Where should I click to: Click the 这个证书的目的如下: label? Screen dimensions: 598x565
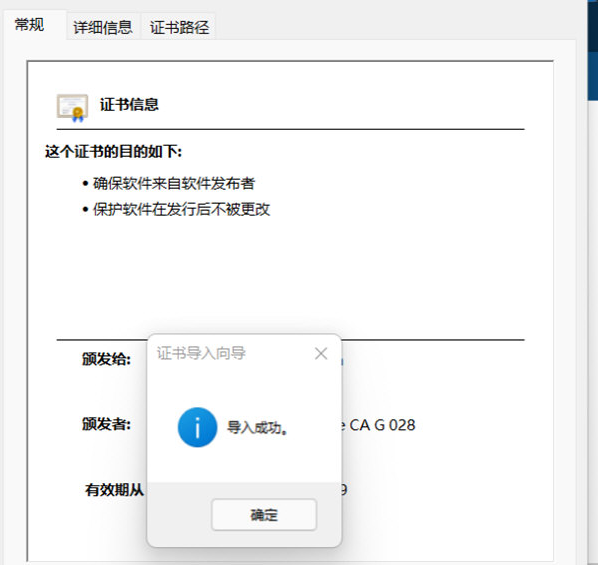(113, 151)
